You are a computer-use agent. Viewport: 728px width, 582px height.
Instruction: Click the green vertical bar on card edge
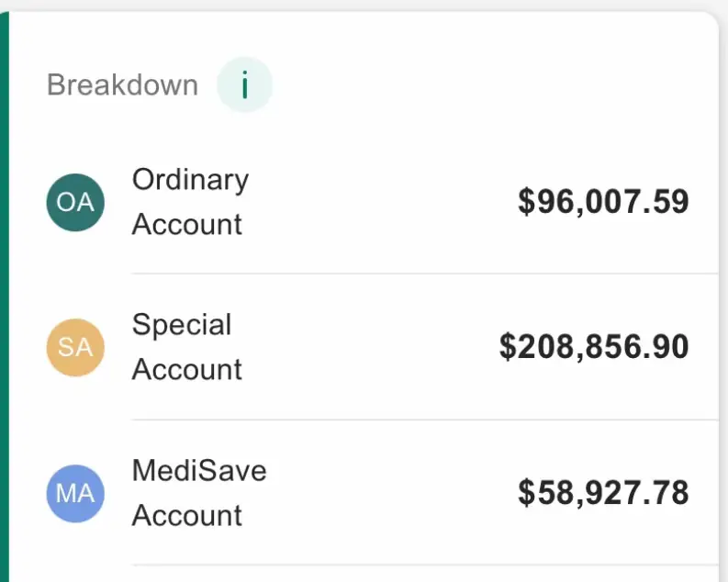(x=4, y=294)
